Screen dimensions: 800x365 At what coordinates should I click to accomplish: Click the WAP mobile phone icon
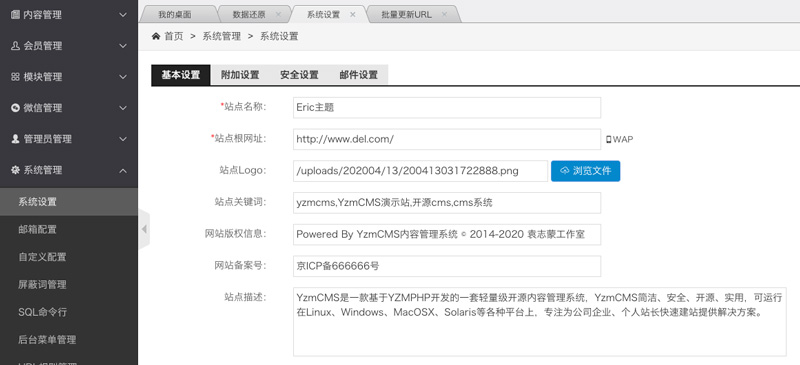[x=609, y=139]
